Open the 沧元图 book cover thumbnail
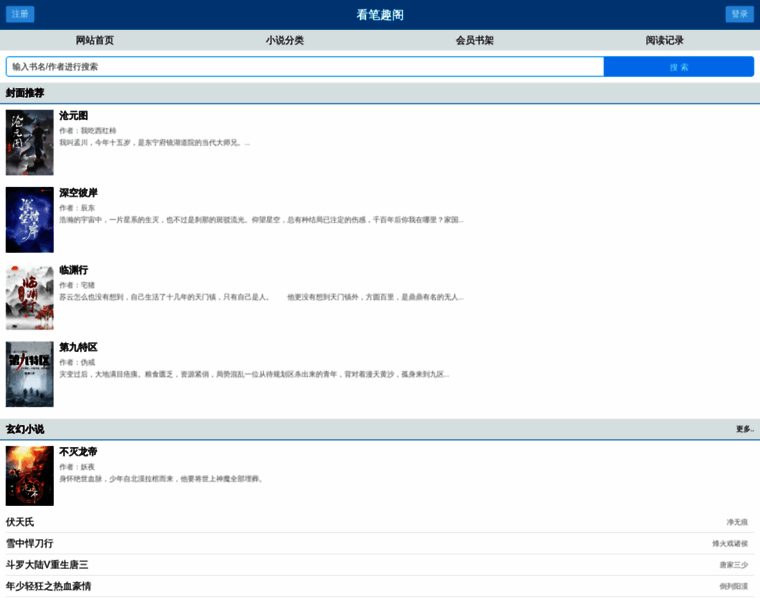760x600 pixels. 30,143
